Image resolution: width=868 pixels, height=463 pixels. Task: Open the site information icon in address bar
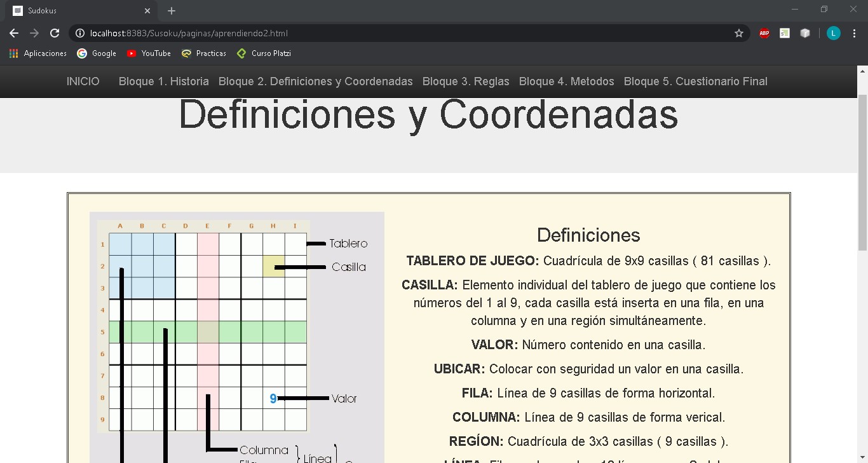click(x=80, y=33)
